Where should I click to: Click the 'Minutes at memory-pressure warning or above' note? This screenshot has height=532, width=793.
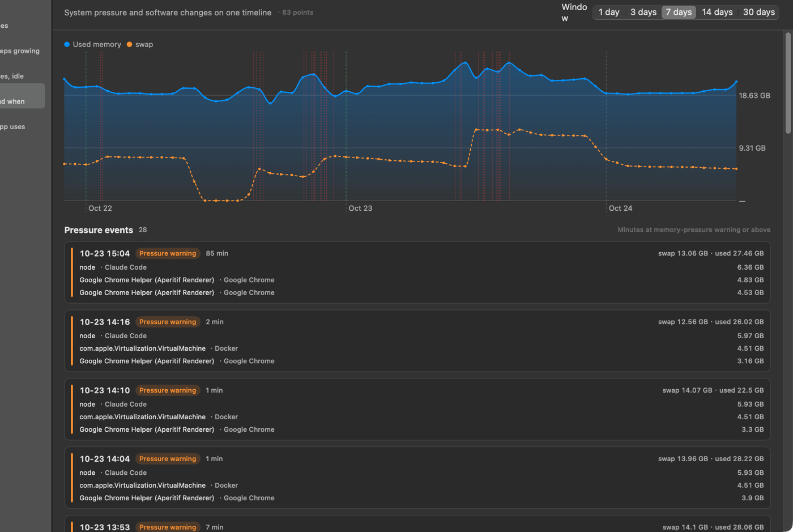tap(694, 230)
